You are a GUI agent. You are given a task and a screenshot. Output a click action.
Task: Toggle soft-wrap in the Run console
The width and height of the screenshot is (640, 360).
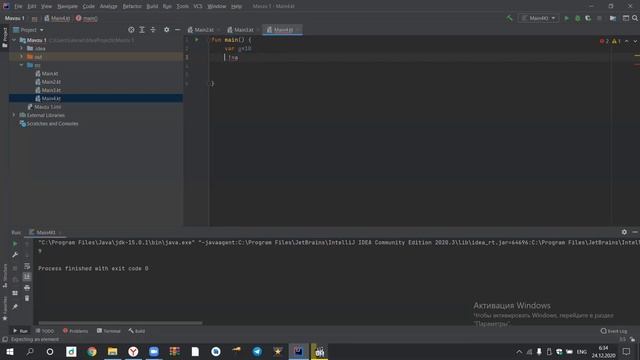pyautogui.click(x=27, y=266)
